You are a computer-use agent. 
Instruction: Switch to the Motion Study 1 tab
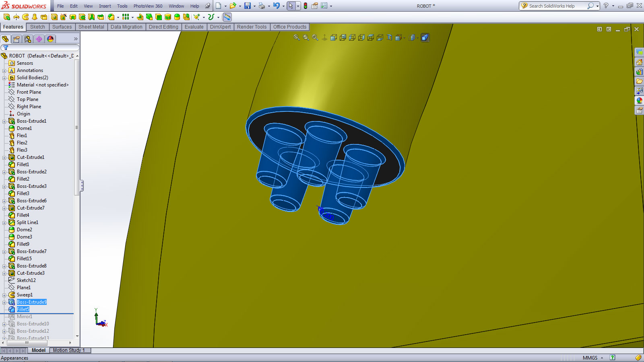click(69, 350)
